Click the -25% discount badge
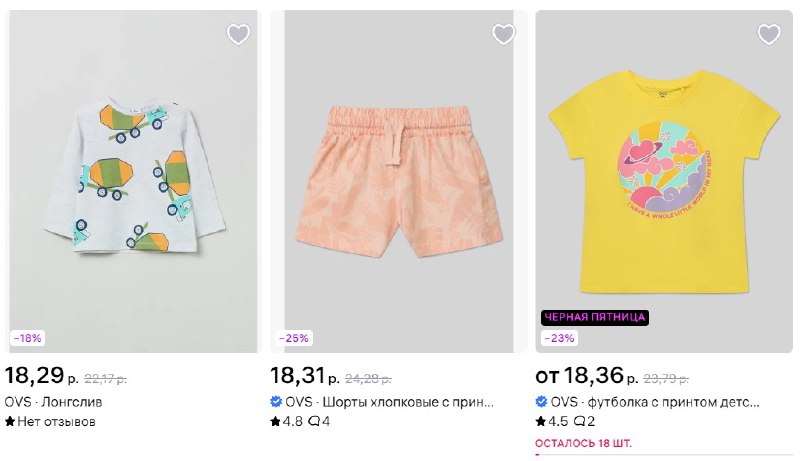This screenshot has width=800, height=461. [x=294, y=338]
